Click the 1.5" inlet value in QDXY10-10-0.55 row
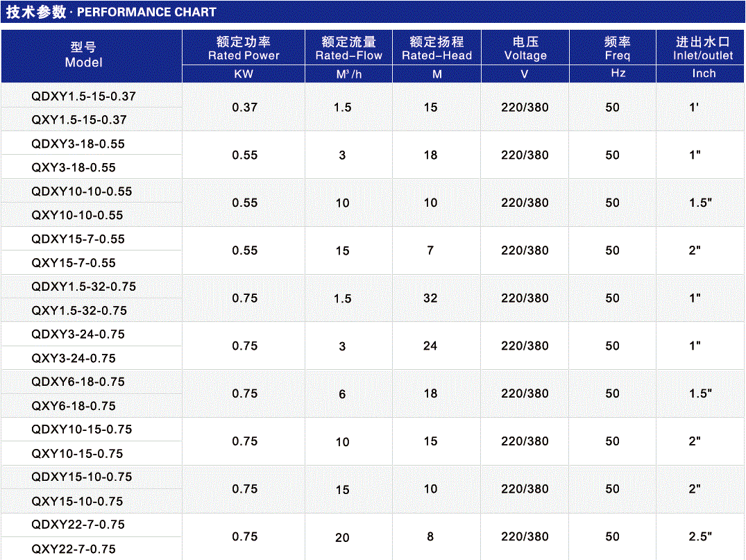 tap(700, 203)
